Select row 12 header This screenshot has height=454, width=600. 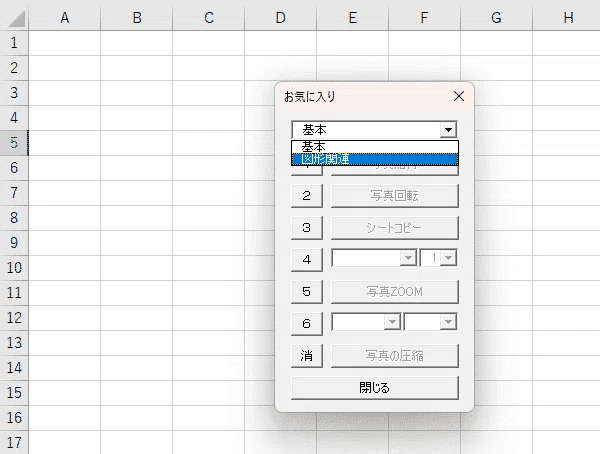click(14, 318)
